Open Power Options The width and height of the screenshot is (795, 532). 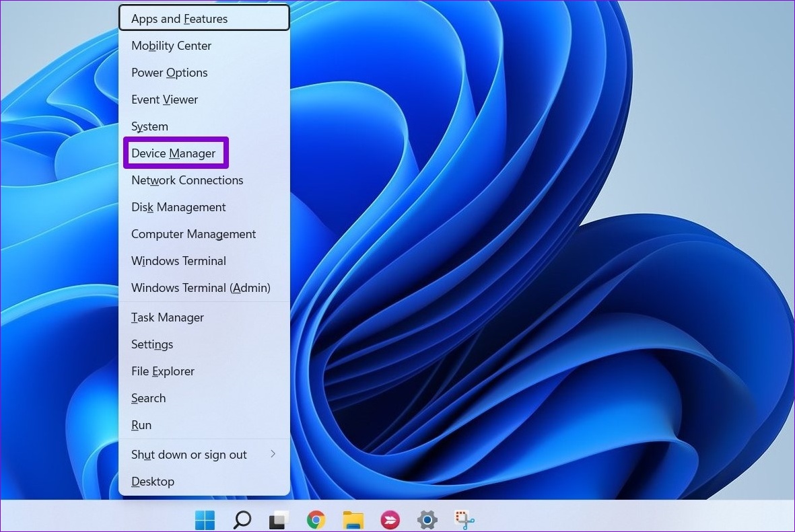click(x=170, y=73)
